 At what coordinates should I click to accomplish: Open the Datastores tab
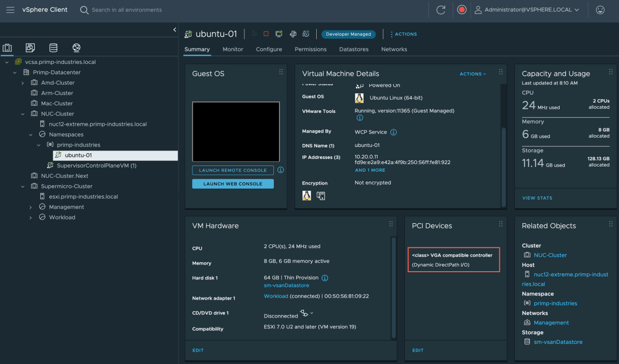point(354,49)
